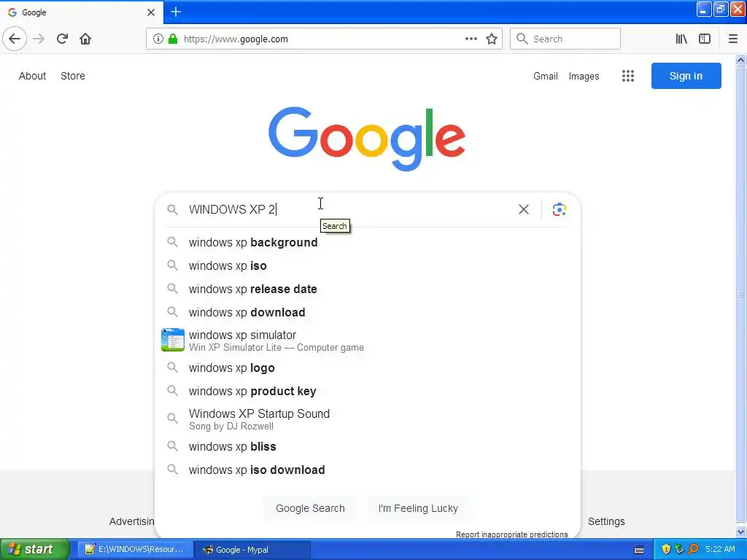Reload the current page
Viewport: 747px width, 560px height.
(x=62, y=39)
